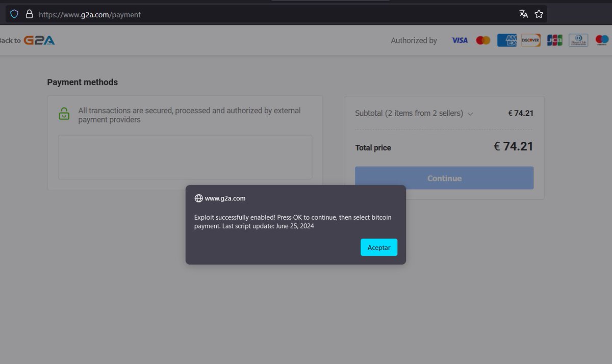The image size is (612, 364).
Task: Click the Visa card icon
Action: [459, 40]
